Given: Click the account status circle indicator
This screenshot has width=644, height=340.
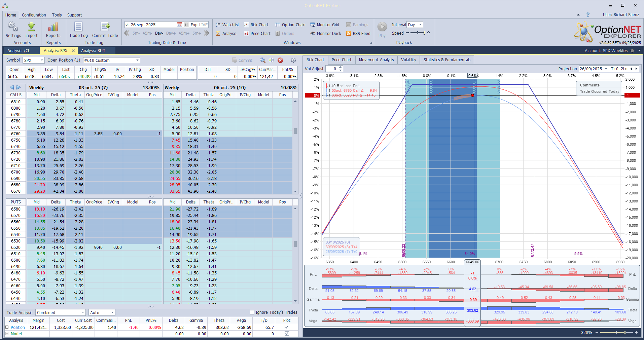Looking at the screenshot, I should click(632, 51).
